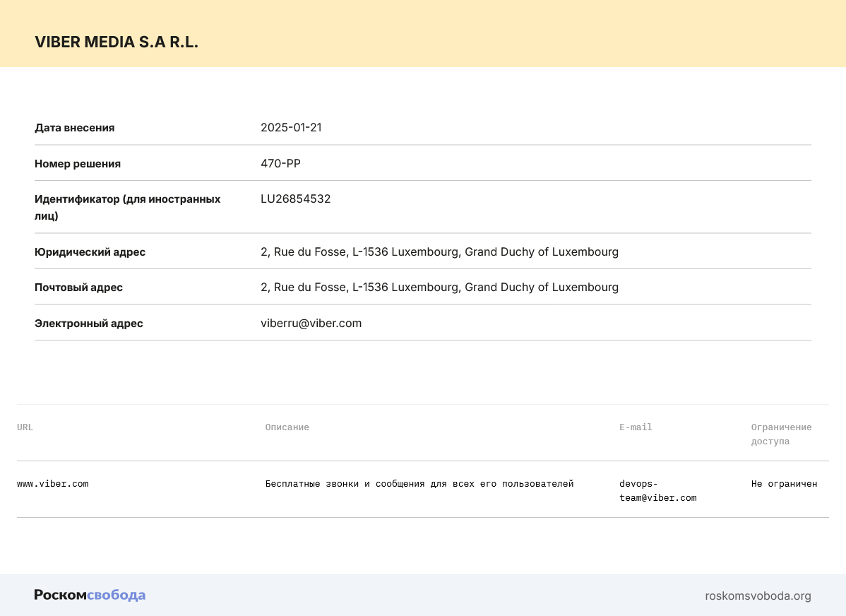Click the 'Почтовый адрес' label
The image size is (846, 616).
[79, 288]
